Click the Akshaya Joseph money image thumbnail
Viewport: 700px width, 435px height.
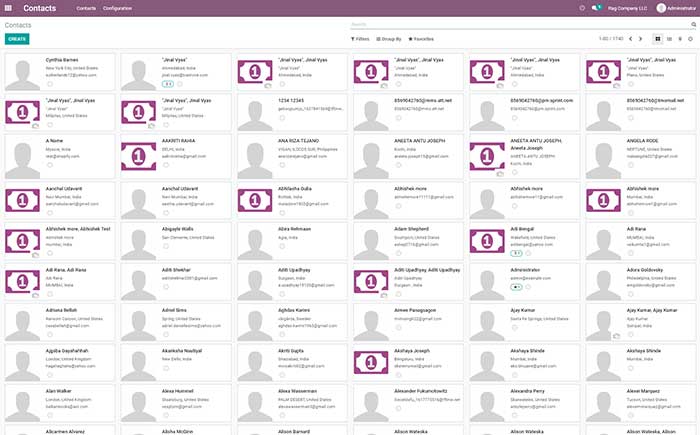tap(371, 362)
